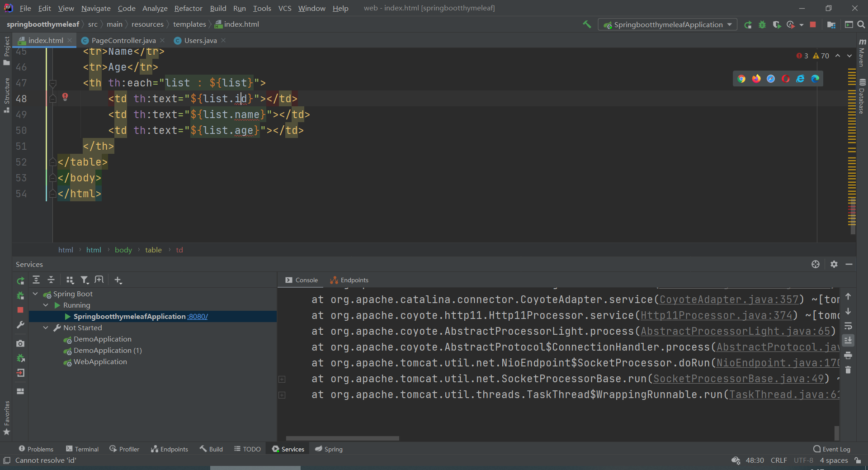Click the camera thread dump icon
This screenshot has height=470, width=868.
tap(20, 343)
